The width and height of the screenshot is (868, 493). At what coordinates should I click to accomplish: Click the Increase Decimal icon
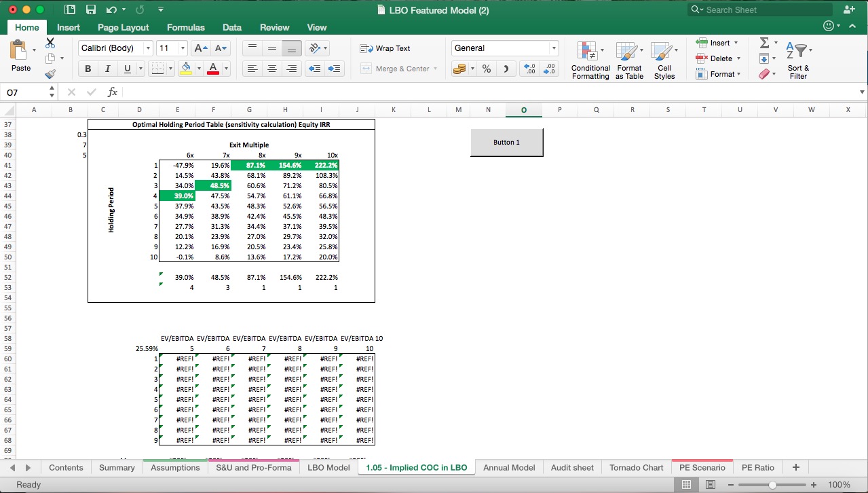coord(527,69)
